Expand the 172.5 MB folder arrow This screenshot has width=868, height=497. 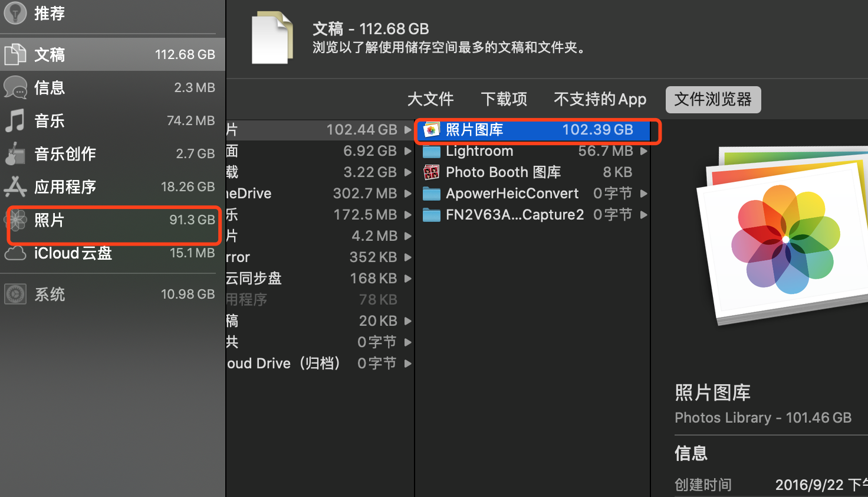(x=408, y=215)
